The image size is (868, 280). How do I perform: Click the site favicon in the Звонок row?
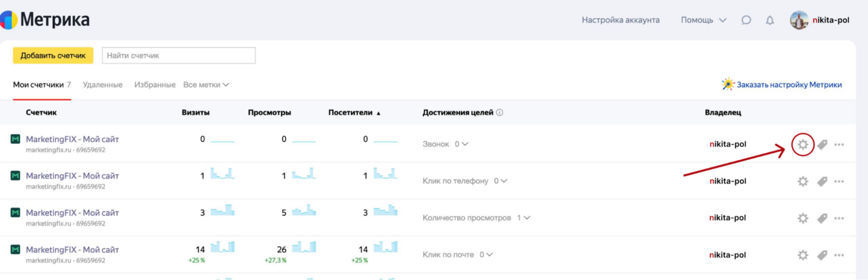(16, 139)
